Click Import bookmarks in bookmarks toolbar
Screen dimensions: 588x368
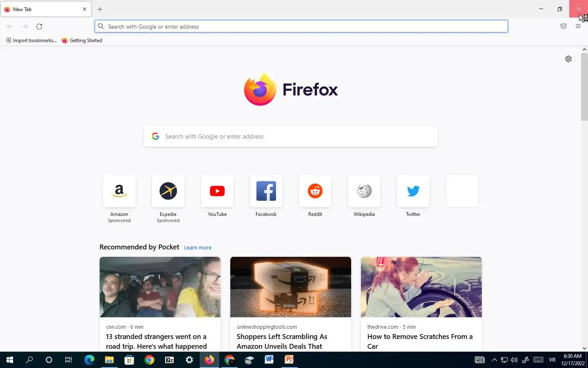[x=31, y=40]
